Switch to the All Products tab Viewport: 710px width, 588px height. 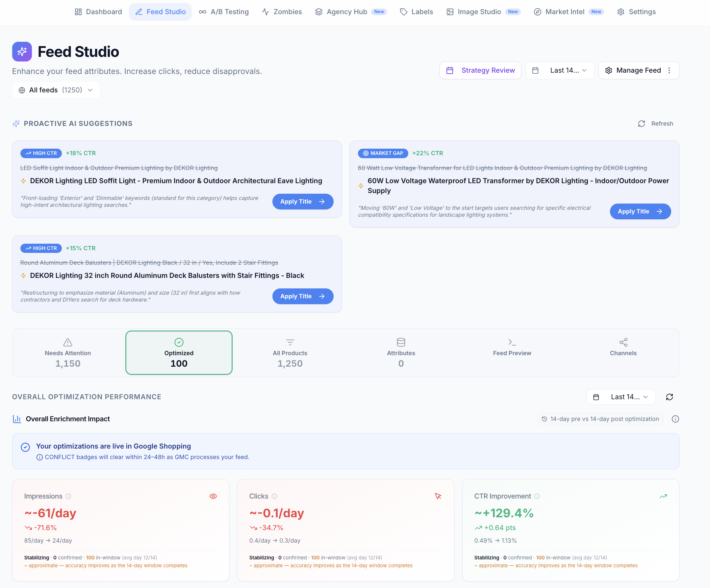pyautogui.click(x=290, y=353)
